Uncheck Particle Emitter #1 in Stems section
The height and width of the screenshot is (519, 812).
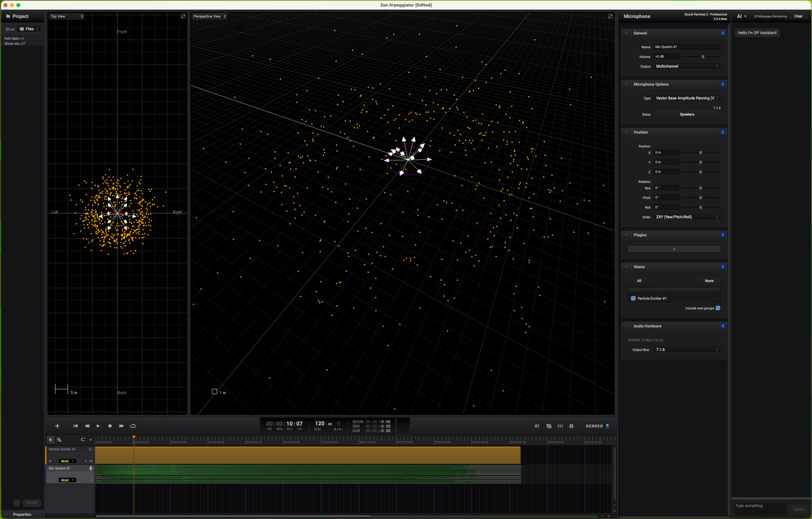(x=633, y=298)
